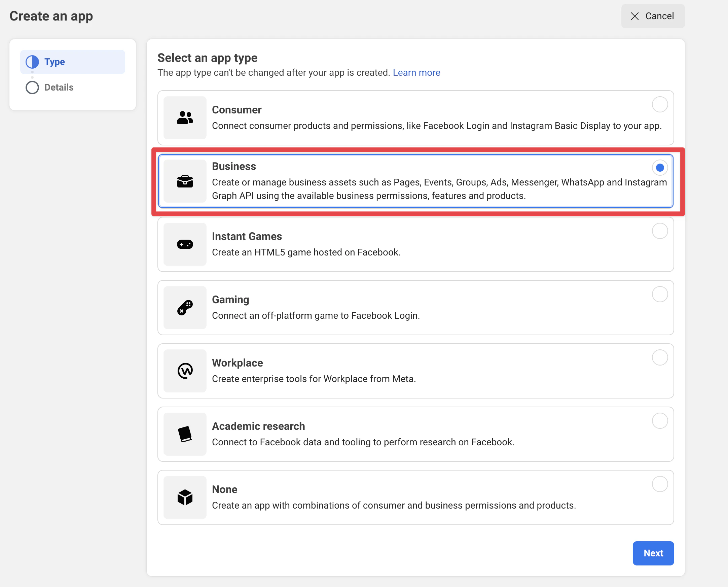Select the Instant Games radio button
The height and width of the screenshot is (587, 728).
(x=660, y=231)
